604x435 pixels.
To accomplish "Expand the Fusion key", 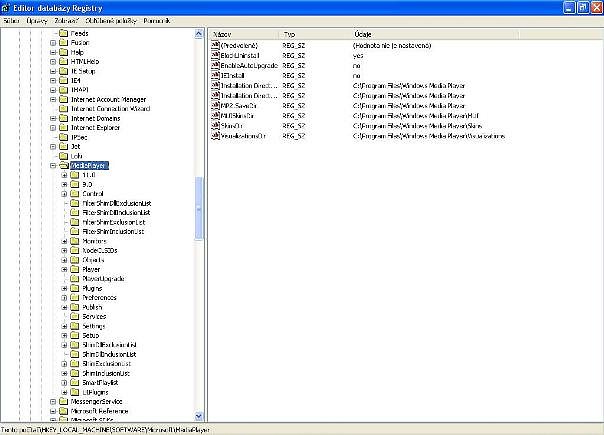I will [x=53, y=43].
